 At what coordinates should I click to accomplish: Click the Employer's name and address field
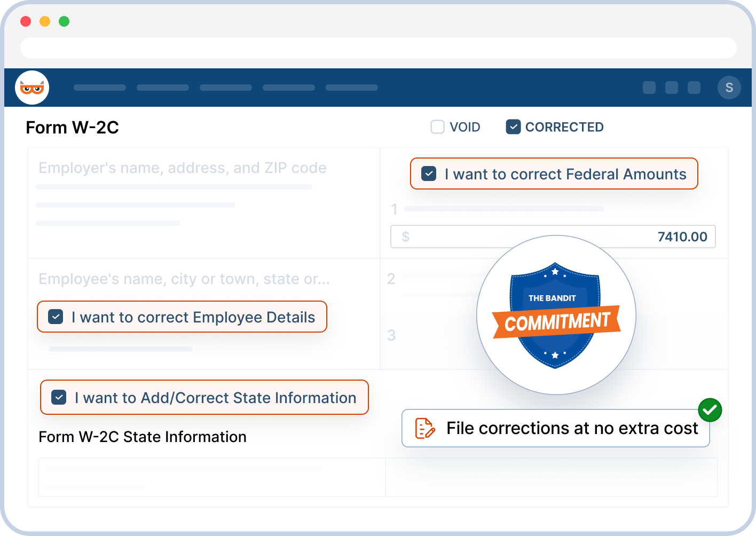[182, 168]
